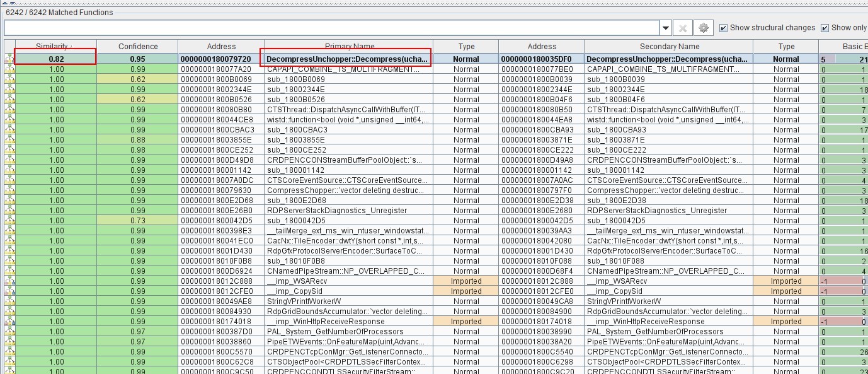868x374 pixels.
Task: Click the row icon of StringVPrintfWorkerW
Action: coord(9,301)
